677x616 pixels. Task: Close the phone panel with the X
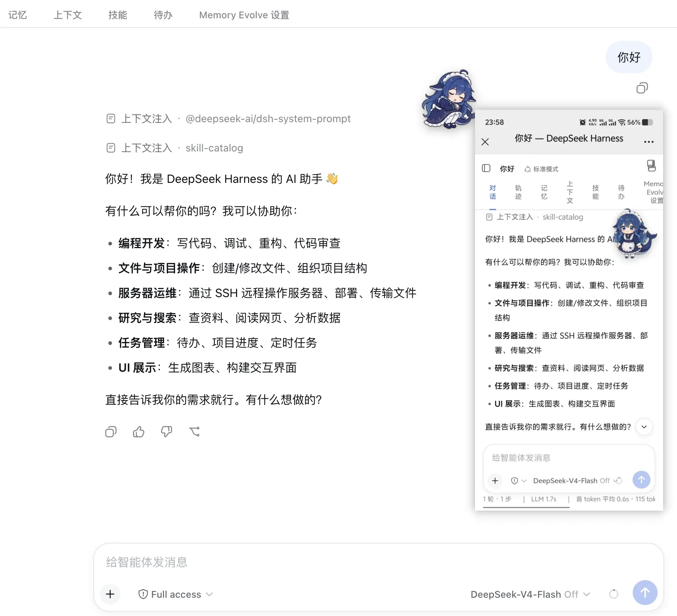[x=485, y=142]
